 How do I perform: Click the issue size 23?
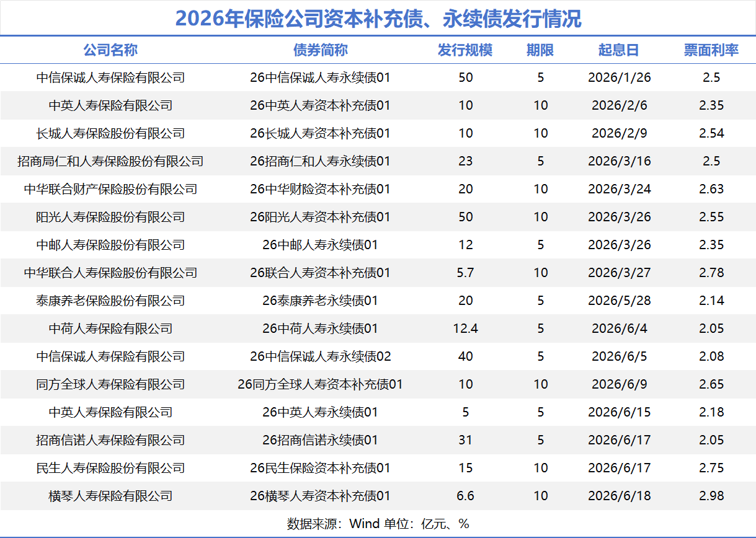465,161
